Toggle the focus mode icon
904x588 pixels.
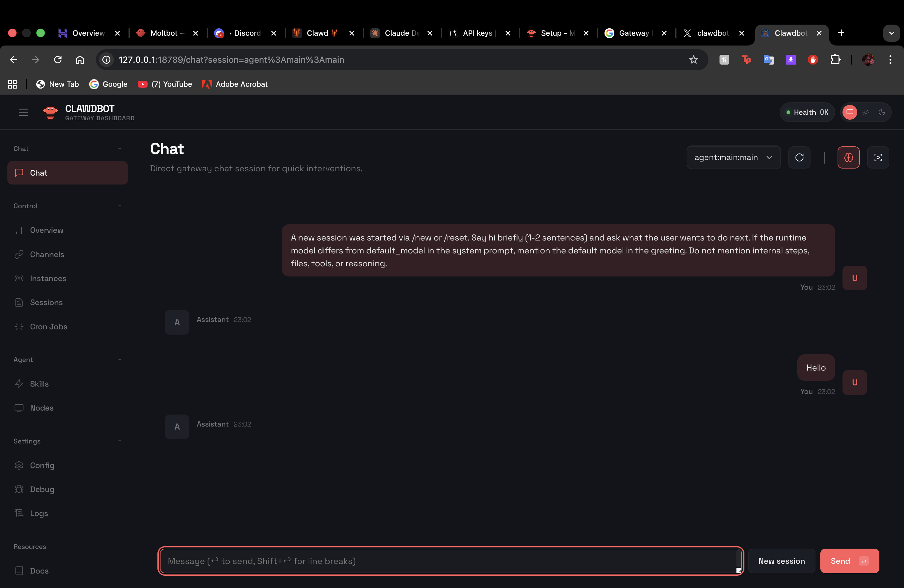(x=878, y=157)
